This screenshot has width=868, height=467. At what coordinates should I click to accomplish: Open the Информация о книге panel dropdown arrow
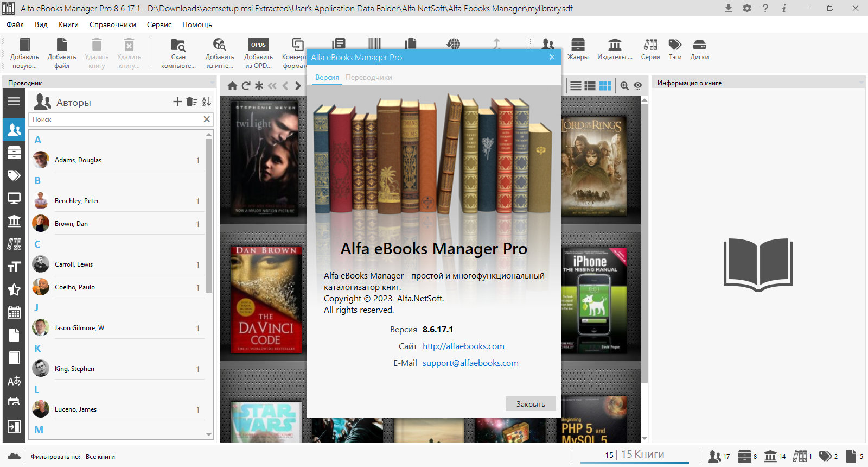[861, 83]
